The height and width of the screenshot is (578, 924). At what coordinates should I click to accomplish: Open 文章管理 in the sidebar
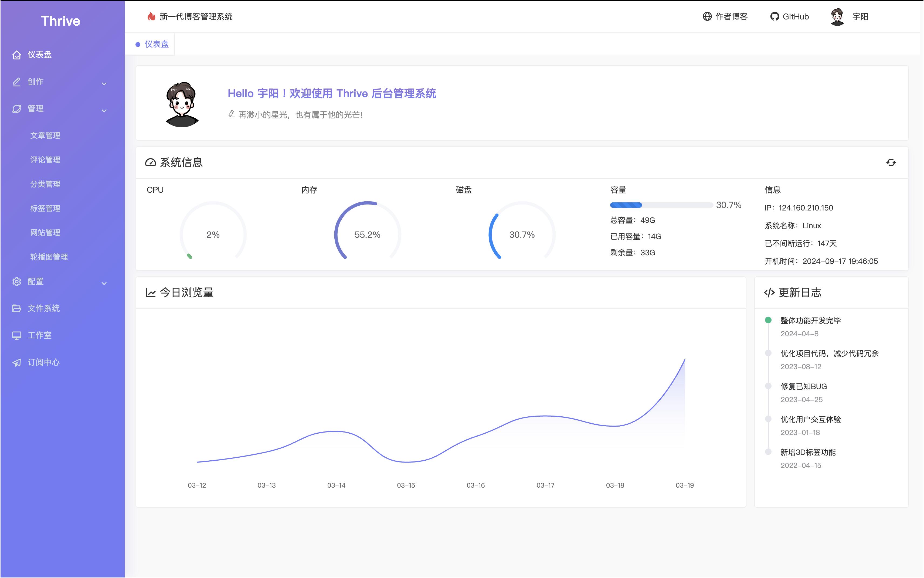click(45, 135)
